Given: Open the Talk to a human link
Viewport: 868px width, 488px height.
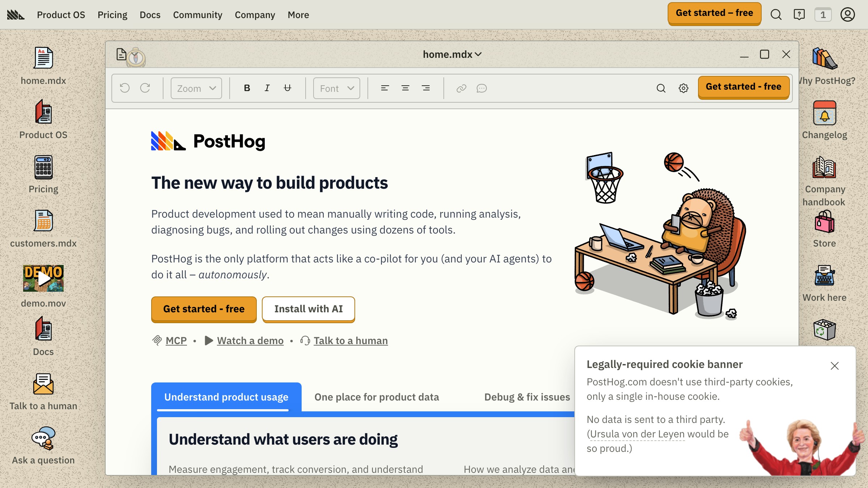Looking at the screenshot, I should [x=350, y=341].
